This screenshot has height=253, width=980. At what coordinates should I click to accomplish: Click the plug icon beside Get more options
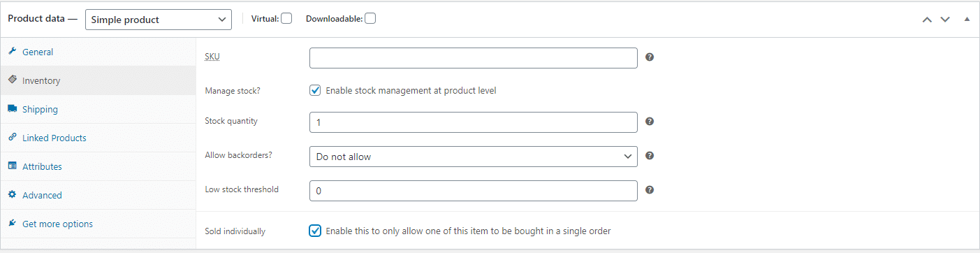point(12,224)
